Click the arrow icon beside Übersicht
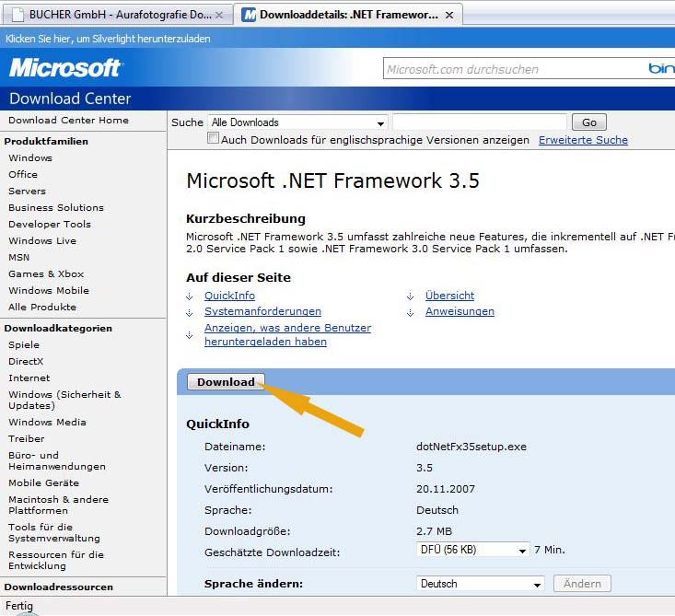 [411, 296]
